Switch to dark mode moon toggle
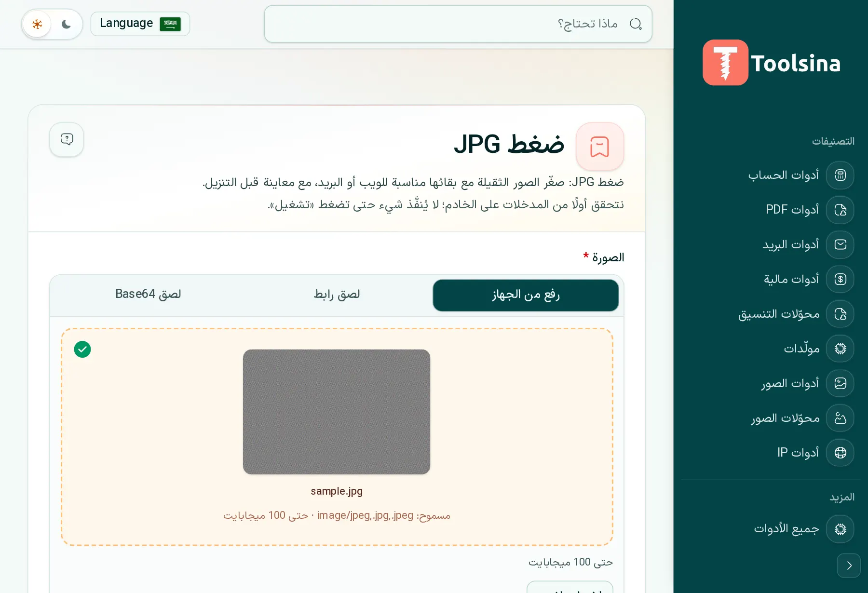This screenshot has height=593, width=868. coord(66,24)
